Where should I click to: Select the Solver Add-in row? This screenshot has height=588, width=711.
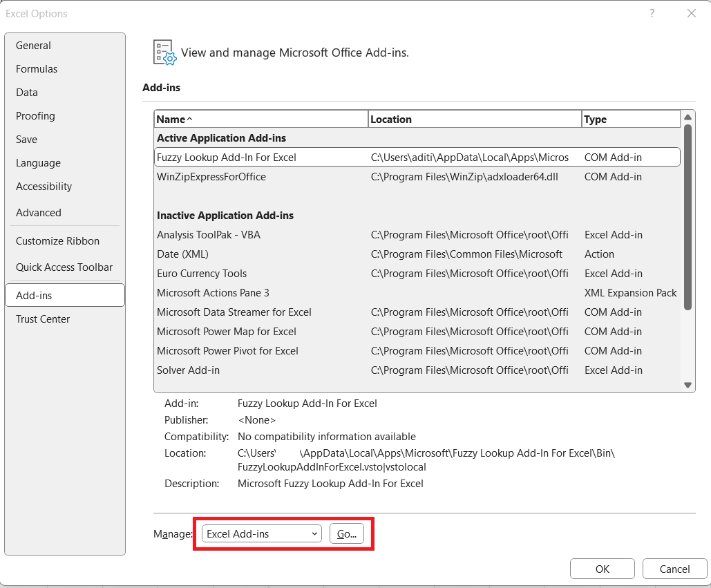(x=417, y=370)
